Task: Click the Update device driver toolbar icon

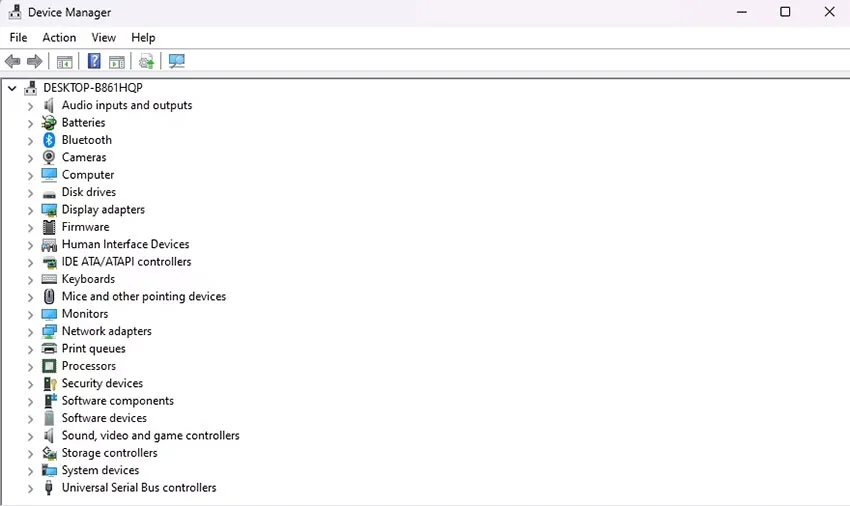Action: pyautogui.click(x=146, y=61)
